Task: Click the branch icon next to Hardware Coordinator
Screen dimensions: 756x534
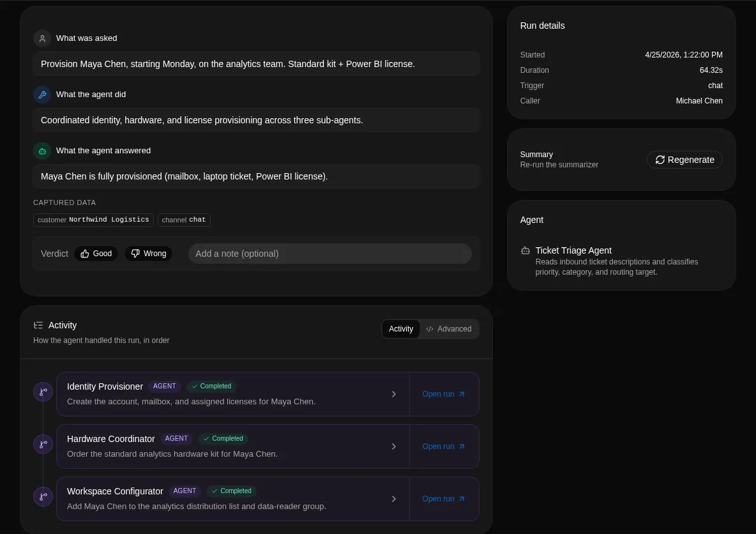Action: pos(43,445)
